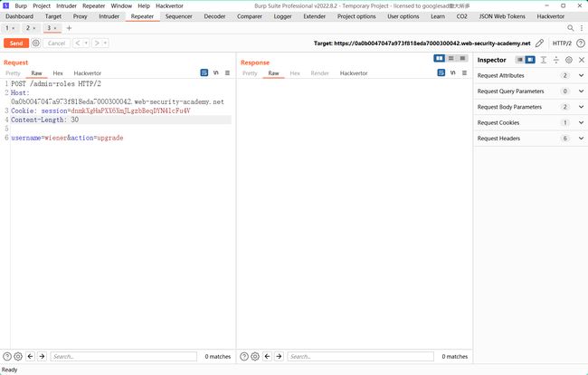Viewport: 588px width, 375px height.
Task: Click the search magnifier icon at top right
Action: [x=571, y=28]
